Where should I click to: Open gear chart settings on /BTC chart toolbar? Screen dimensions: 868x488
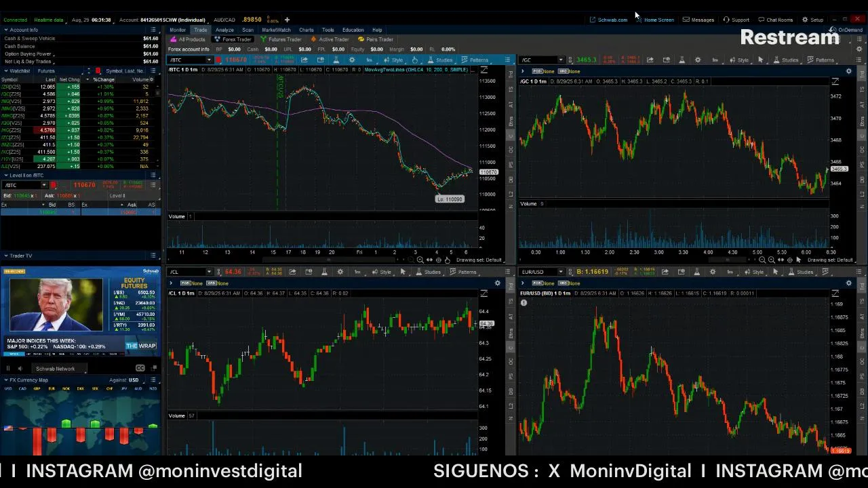tap(352, 60)
